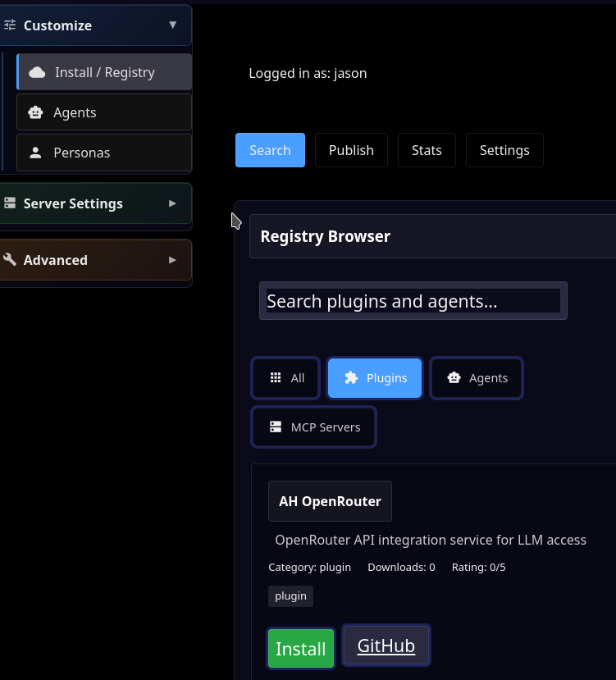Install the AH OpenRouter plugin
The height and width of the screenshot is (680, 616).
(x=301, y=649)
